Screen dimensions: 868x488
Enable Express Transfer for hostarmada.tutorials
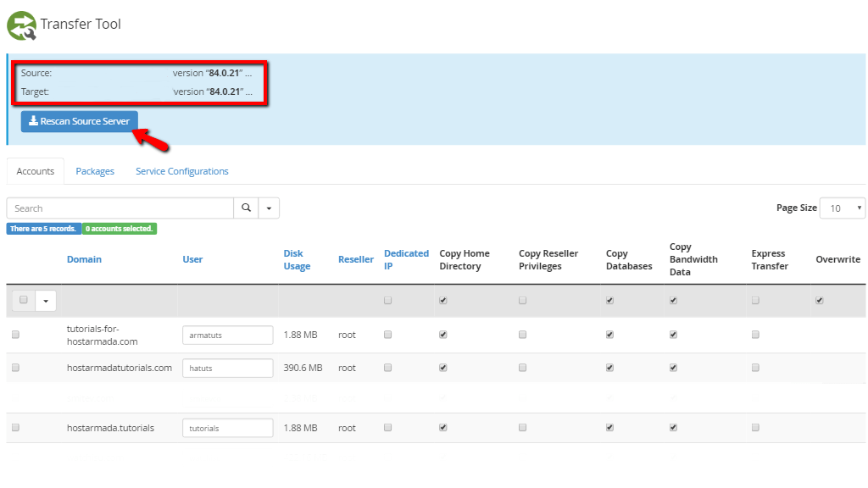[x=755, y=428]
